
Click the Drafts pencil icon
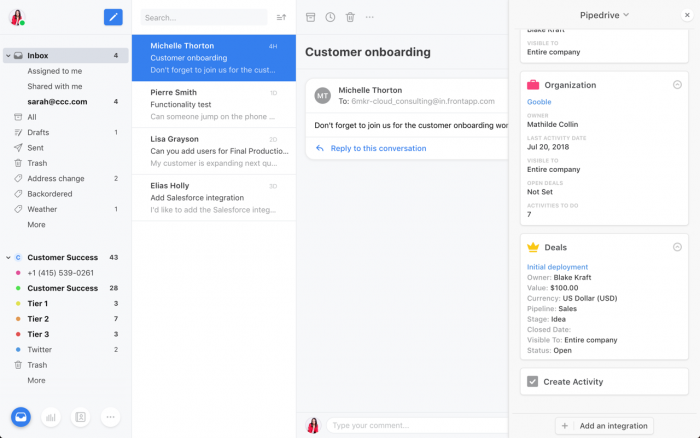[x=18, y=133]
